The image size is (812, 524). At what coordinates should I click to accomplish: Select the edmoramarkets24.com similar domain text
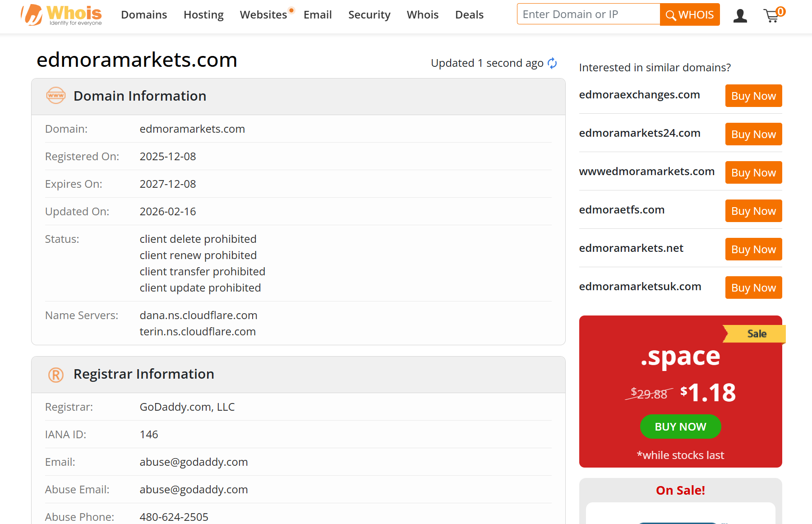(x=640, y=133)
